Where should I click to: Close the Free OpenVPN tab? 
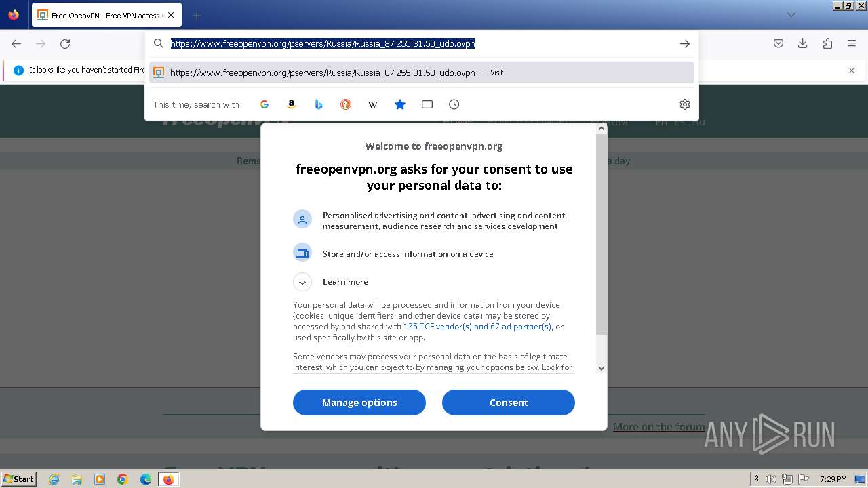170,15
